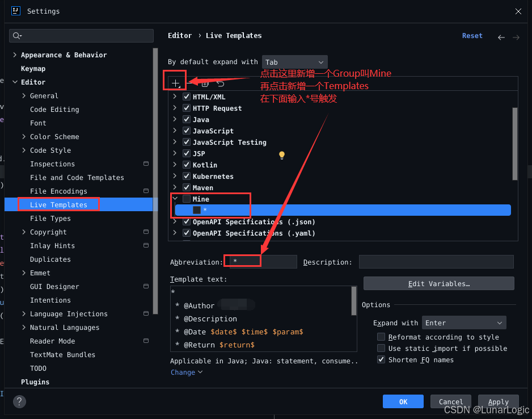This screenshot has height=419, width=532.
Task: Open the default expand with Tab dropdown
Action: (294, 62)
